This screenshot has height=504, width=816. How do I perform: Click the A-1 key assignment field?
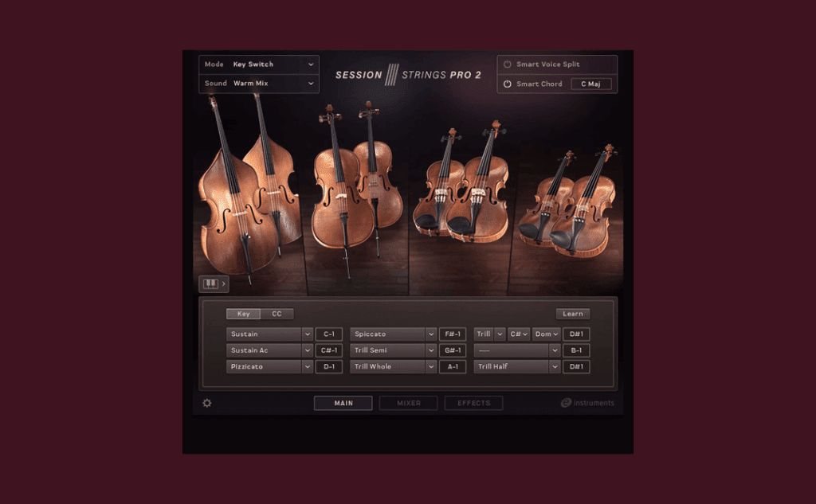(x=453, y=367)
